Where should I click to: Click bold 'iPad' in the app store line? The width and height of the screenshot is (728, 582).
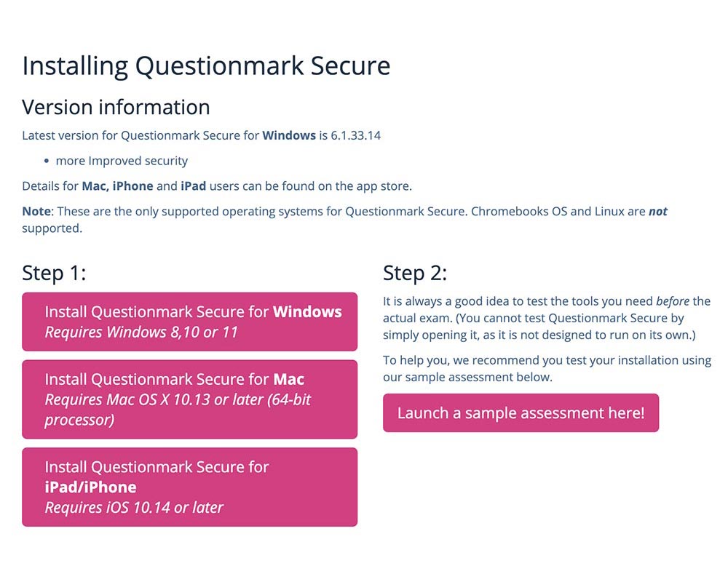click(x=194, y=186)
